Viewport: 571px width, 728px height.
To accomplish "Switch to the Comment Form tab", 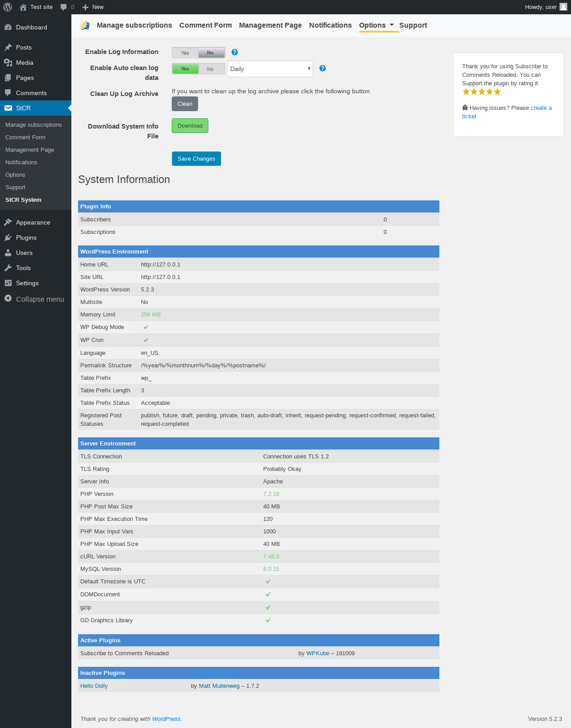I will (206, 25).
